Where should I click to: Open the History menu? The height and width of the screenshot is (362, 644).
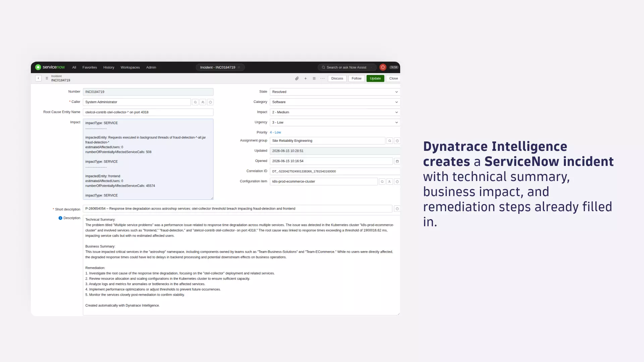109,67
